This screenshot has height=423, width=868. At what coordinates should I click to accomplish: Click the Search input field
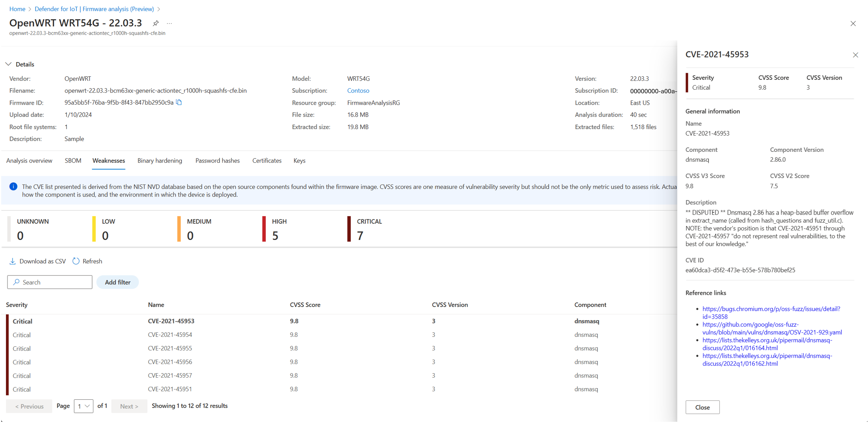click(x=50, y=282)
